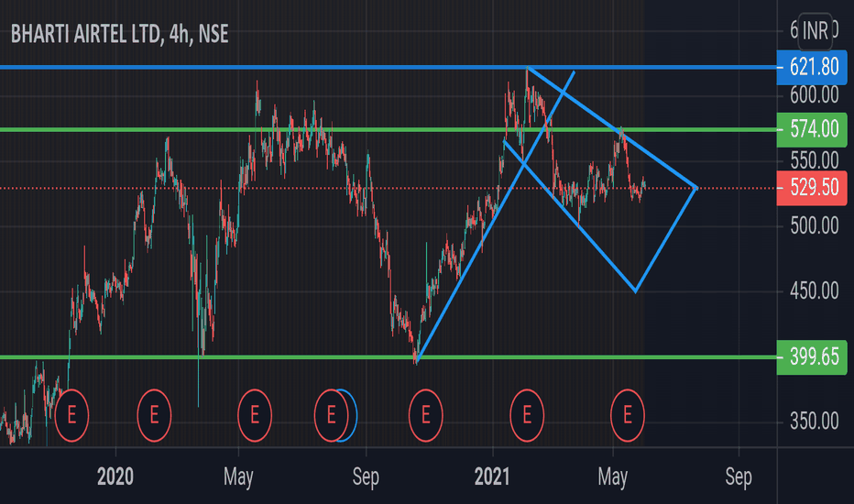Click the Sep label left of 2021

tap(366, 477)
